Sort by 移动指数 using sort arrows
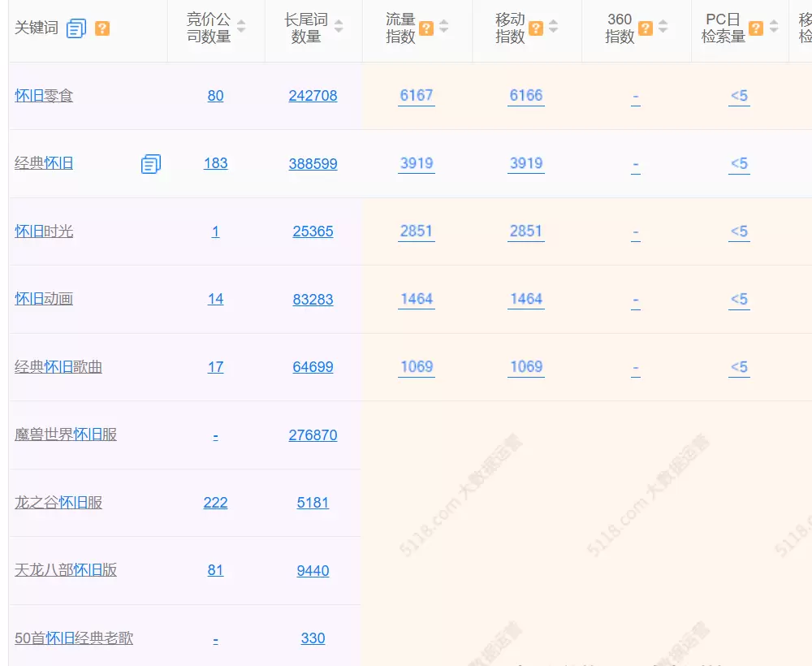The width and height of the screenshot is (812, 666). [553, 28]
